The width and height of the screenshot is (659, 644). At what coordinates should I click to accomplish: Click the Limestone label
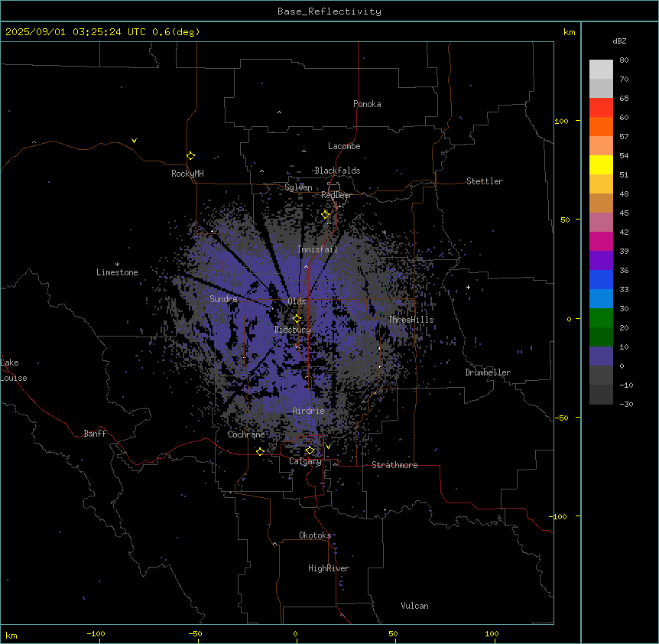(117, 272)
